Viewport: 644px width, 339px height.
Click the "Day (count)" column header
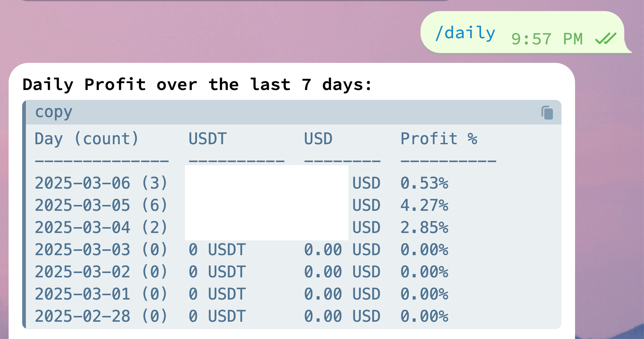[x=87, y=139]
